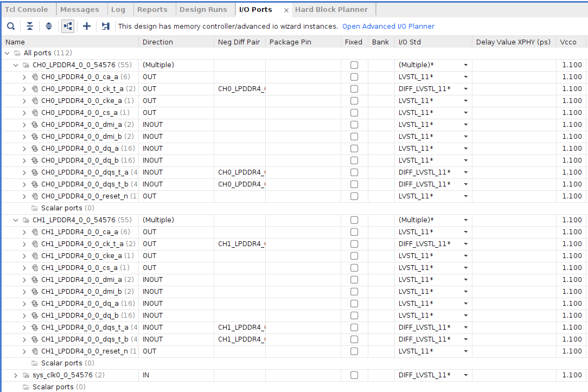Check Fixed for CH0_LPDDR4_0_0_ca_a
The width and height of the screenshot is (588, 392).
click(x=354, y=76)
